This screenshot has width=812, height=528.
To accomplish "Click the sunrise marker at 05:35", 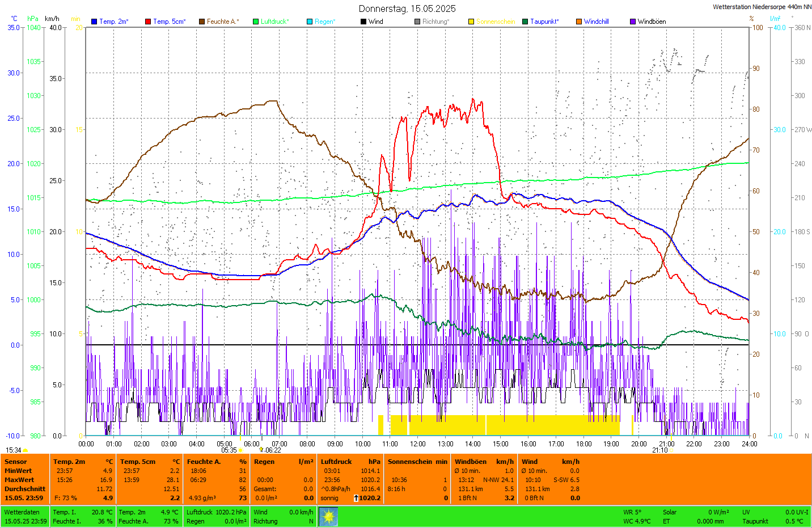I will (240, 450).
